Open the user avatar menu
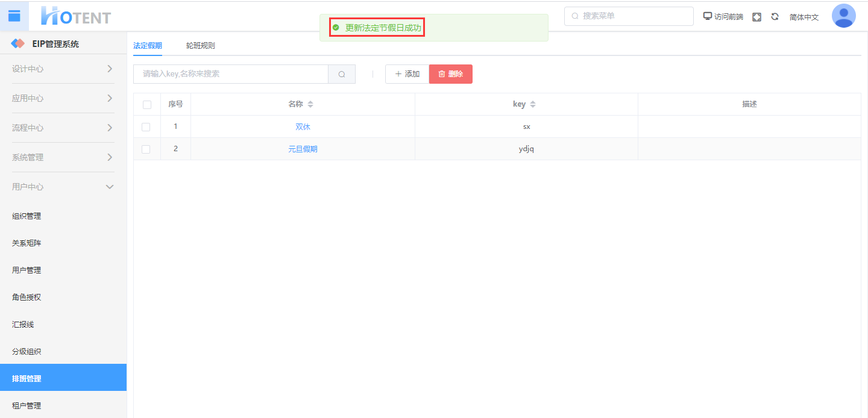 (843, 16)
